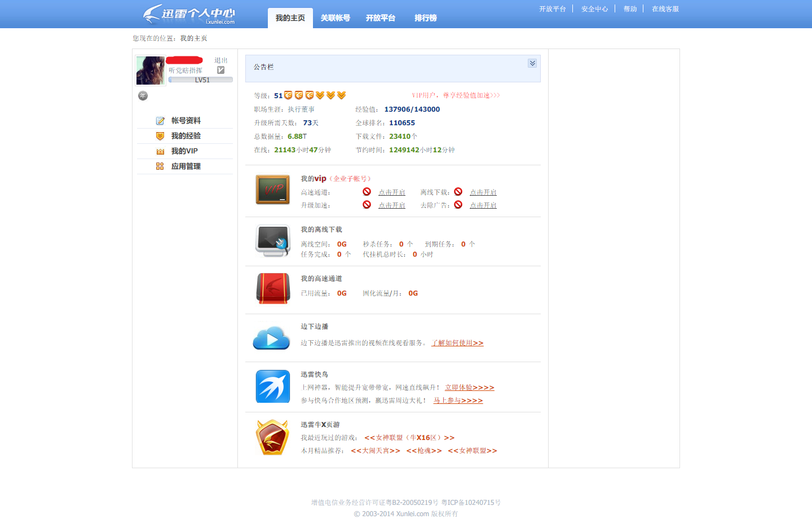The image size is (812, 519).
Task: Click the LV51 level progress bar
Action: (201, 80)
